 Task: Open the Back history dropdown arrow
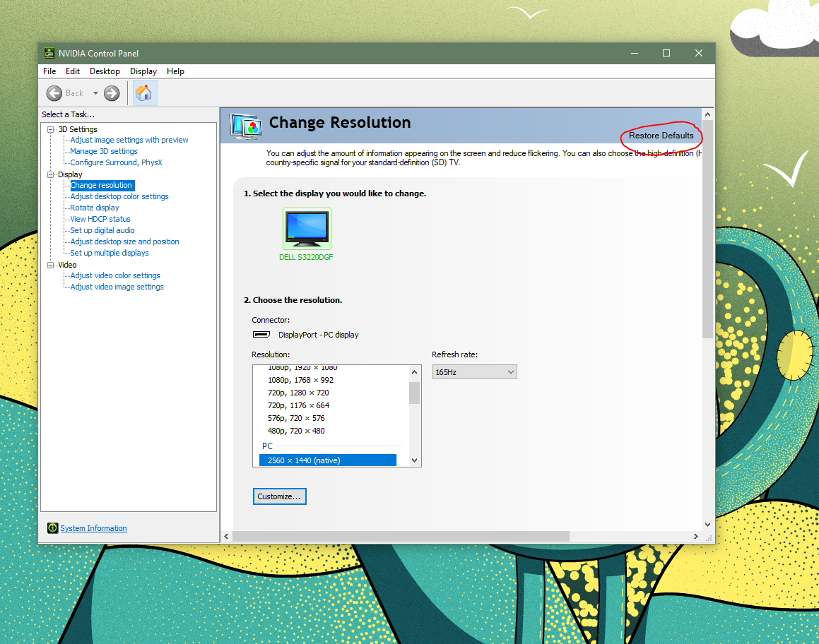pyautogui.click(x=95, y=93)
